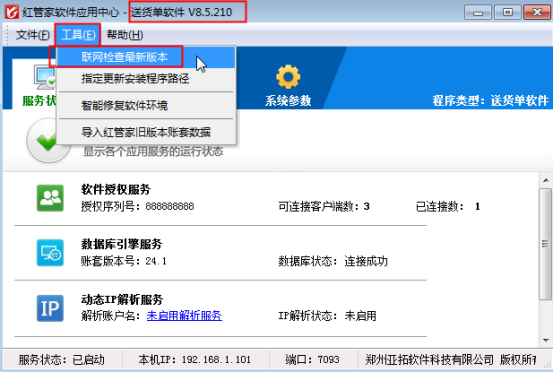554x373 pixels.
Task: Choose 导入红管家旧版本账套数据 entry
Action: point(146,132)
